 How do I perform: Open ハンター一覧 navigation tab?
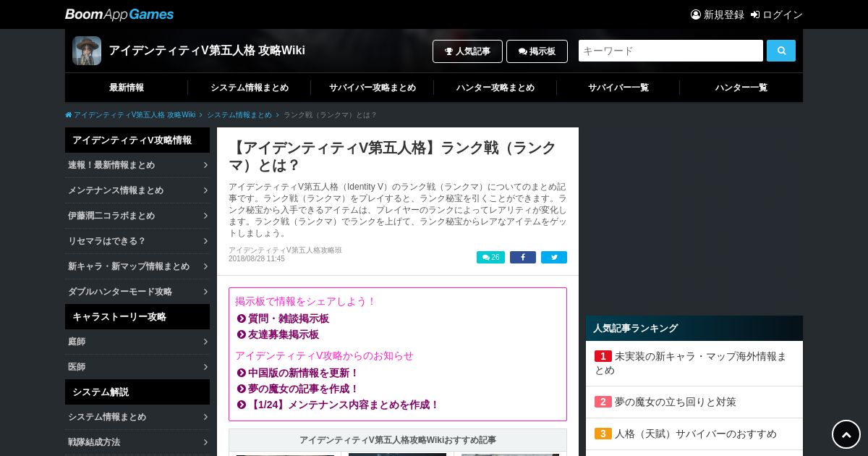[x=741, y=88]
